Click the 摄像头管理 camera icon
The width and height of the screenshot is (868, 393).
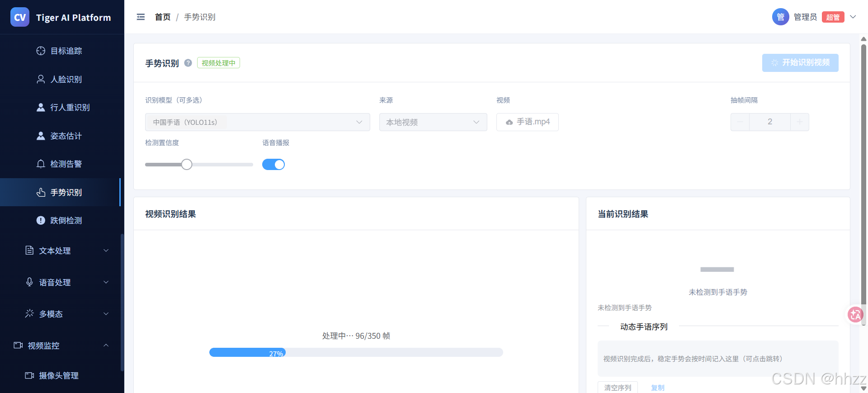(x=29, y=375)
